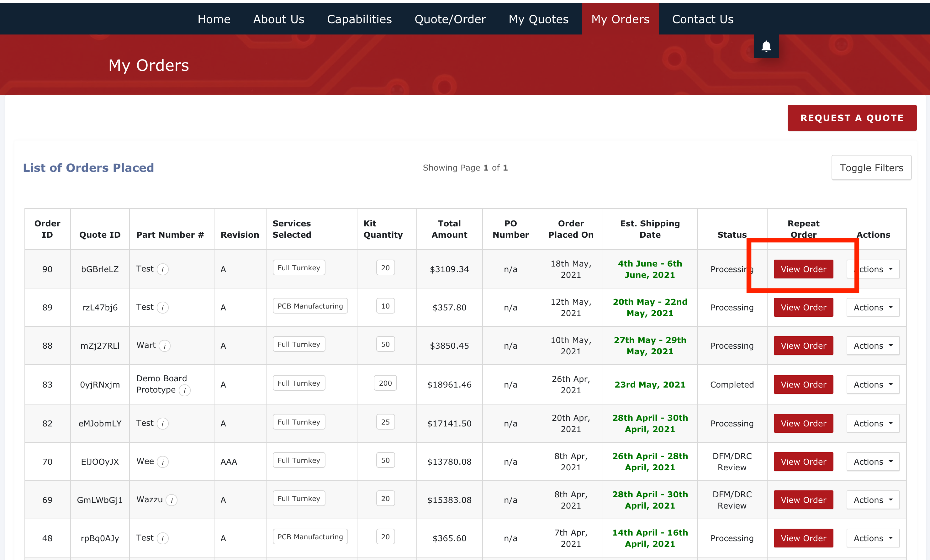
Task: Click info icon next to Test in order 90
Action: [x=163, y=269]
